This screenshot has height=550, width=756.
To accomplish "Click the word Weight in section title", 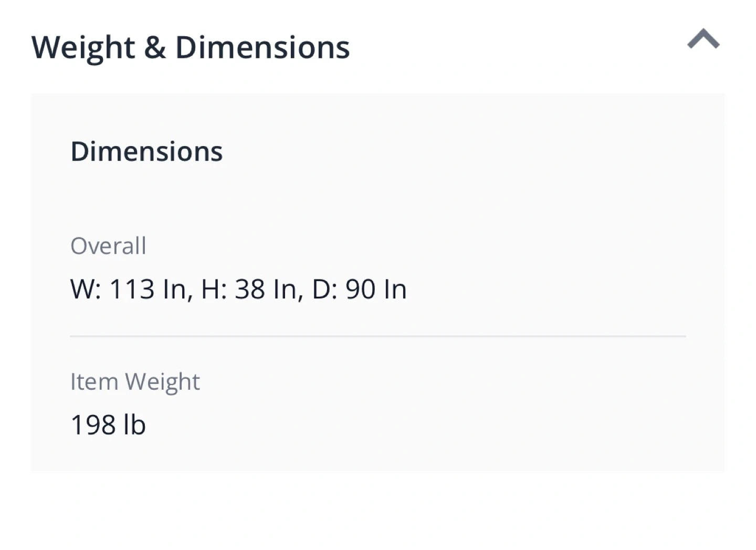I will (83, 47).
